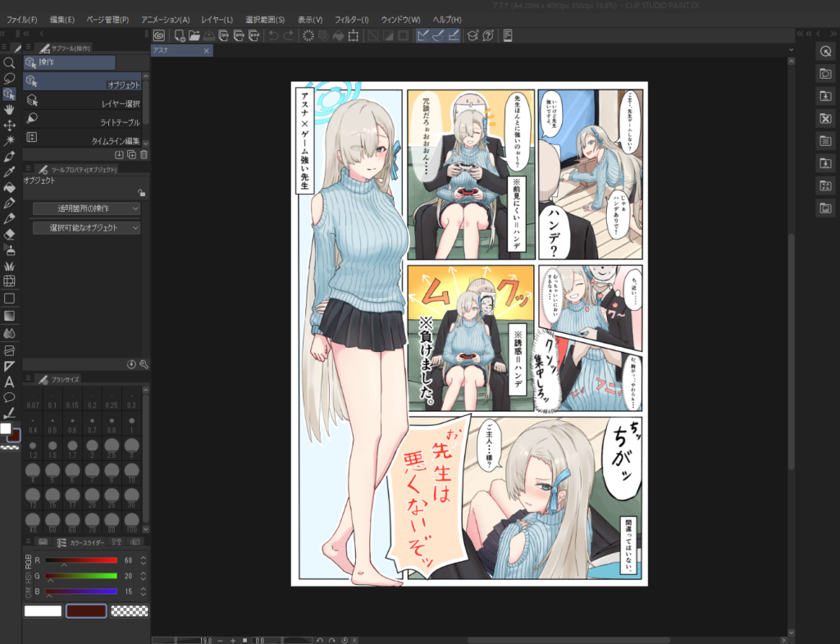Adjust the B value stepper arrows
Image resolution: width=840 pixels, height=644 pixels.
(143, 591)
